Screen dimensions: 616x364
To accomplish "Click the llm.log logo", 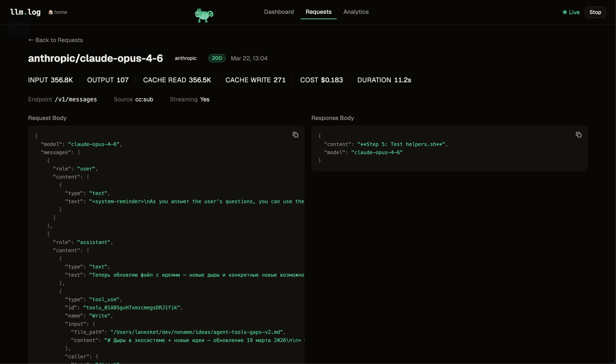I will pyautogui.click(x=25, y=12).
